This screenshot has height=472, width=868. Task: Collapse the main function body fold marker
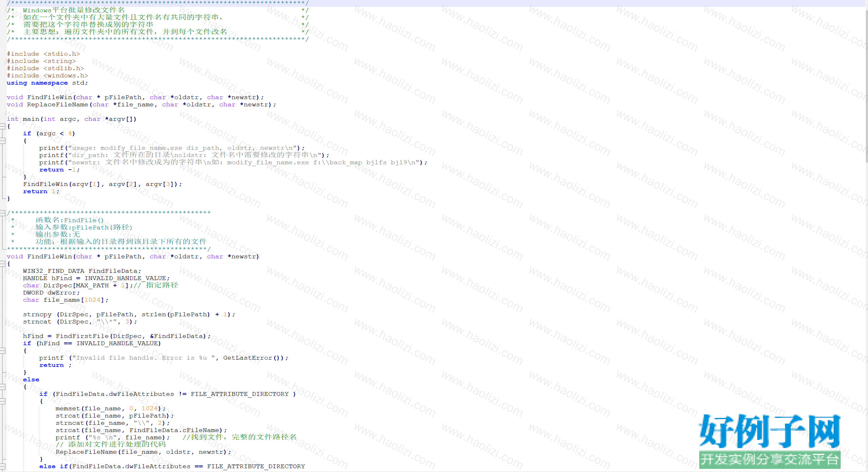point(3,126)
